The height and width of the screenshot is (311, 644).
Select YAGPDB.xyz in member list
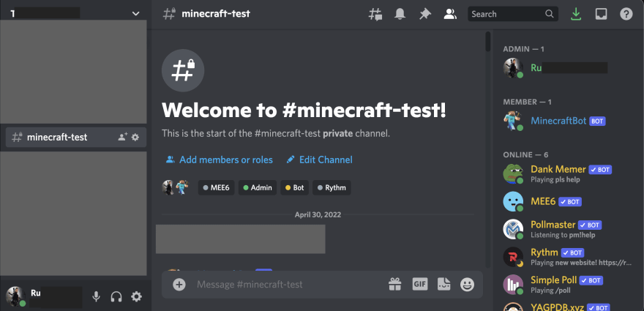[x=570, y=307]
